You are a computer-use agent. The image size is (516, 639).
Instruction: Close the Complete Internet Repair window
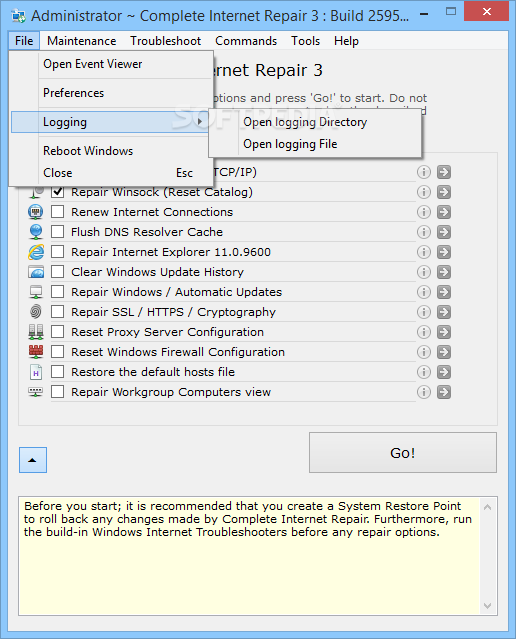[x=486, y=11]
